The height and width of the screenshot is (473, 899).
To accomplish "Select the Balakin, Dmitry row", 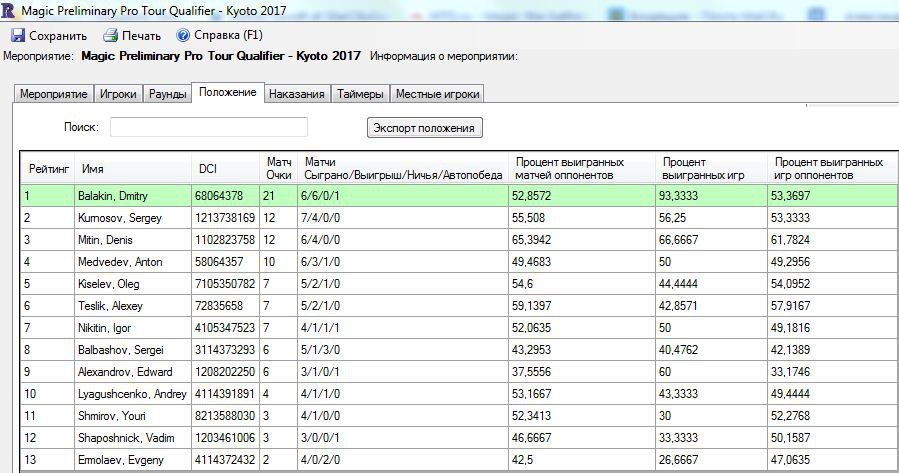I will 459,196.
